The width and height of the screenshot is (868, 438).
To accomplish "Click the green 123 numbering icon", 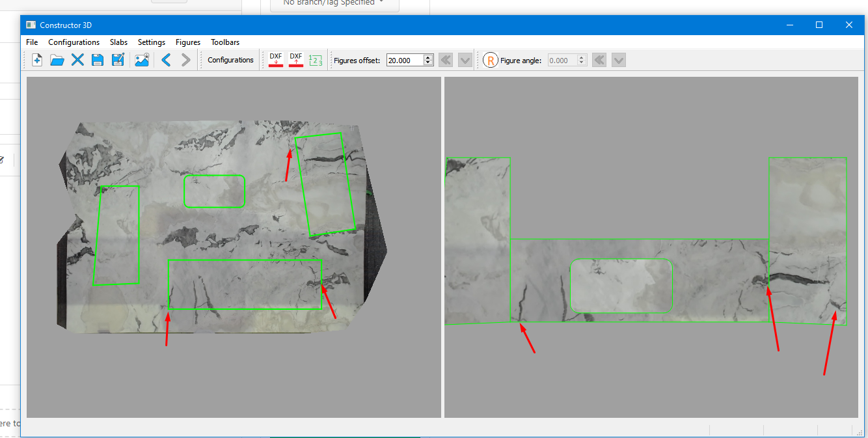I will [316, 60].
